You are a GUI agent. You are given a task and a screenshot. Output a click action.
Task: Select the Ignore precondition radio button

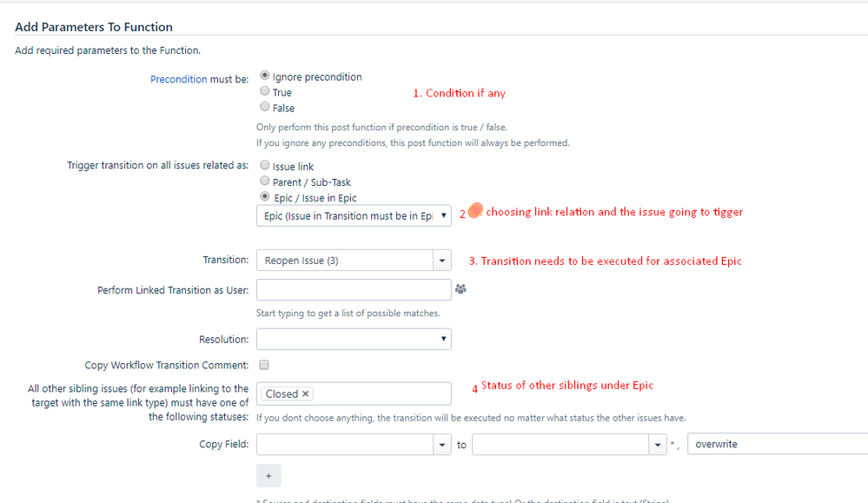coord(265,76)
